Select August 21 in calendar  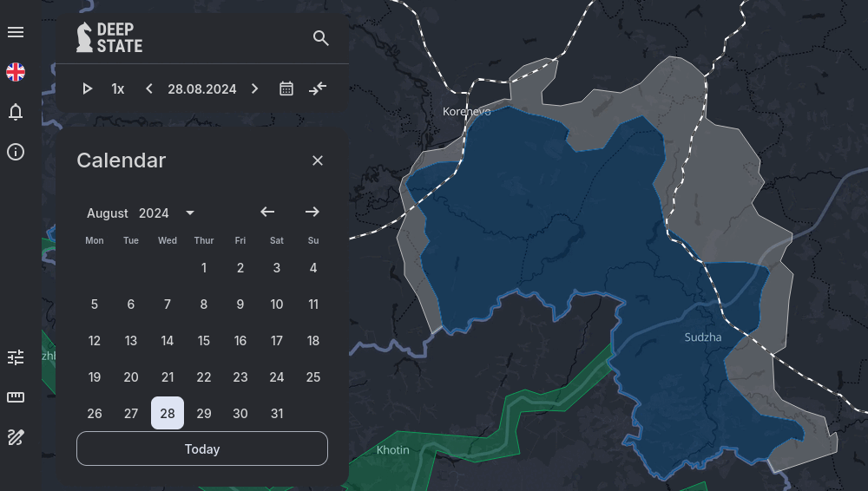[x=168, y=377]
